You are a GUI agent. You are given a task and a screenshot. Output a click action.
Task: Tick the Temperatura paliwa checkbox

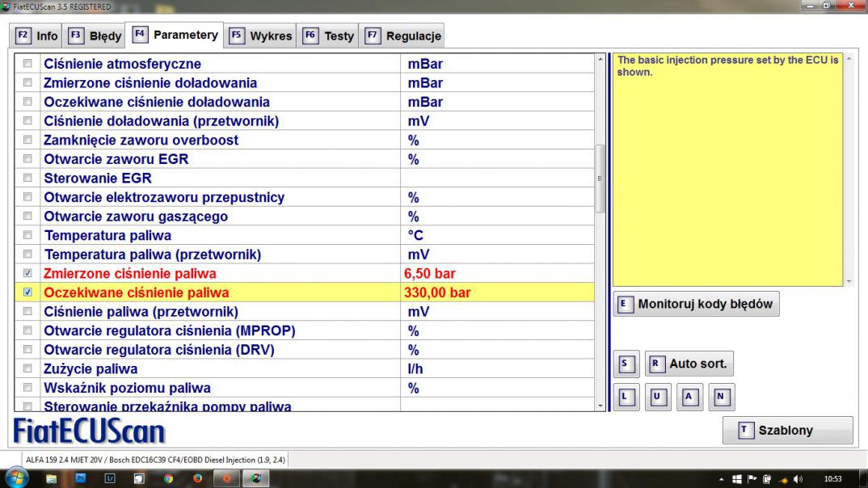point(28,235)
